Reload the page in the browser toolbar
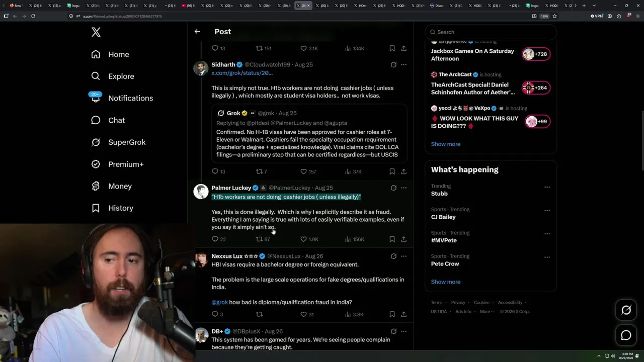This screenshot has height=362, width=644. [33, 16]
